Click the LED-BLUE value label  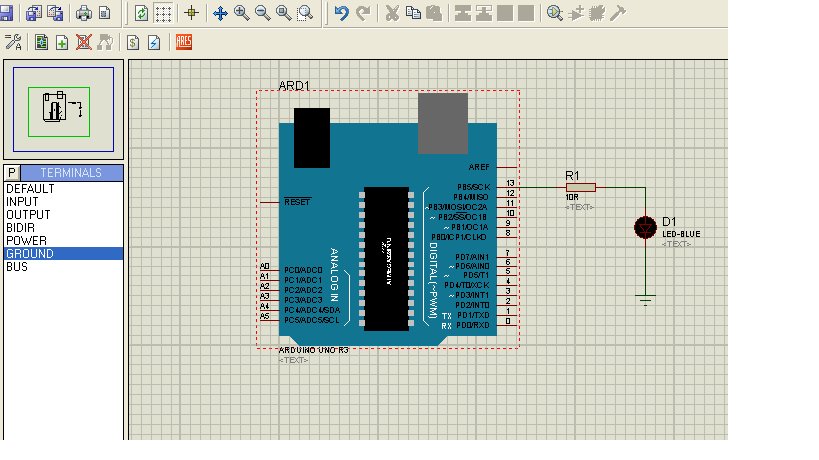click(681, 234)
